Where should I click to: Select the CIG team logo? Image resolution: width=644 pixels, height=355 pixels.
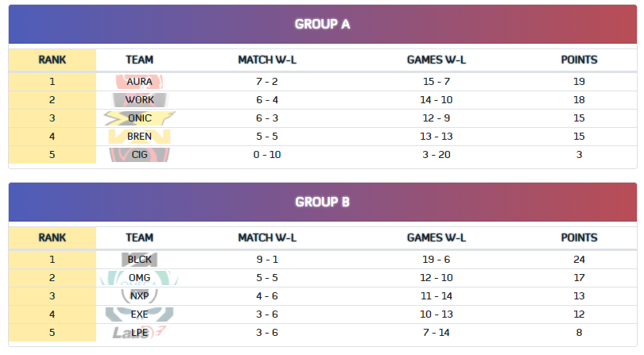click(x=139, y=155)
